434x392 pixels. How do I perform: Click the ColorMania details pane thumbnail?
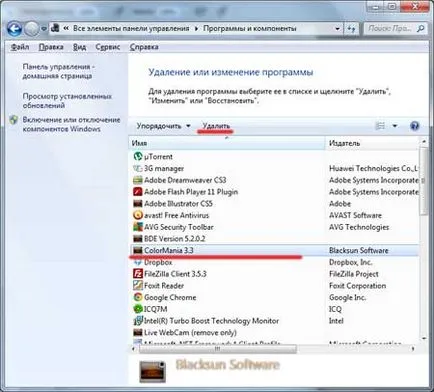(152, 371)
